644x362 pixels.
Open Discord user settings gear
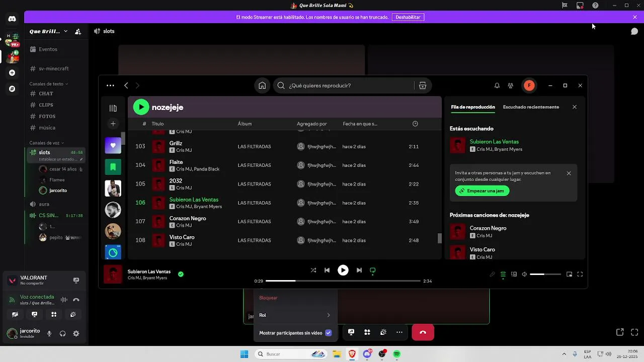pyautogui.click(x=76, y=333)
